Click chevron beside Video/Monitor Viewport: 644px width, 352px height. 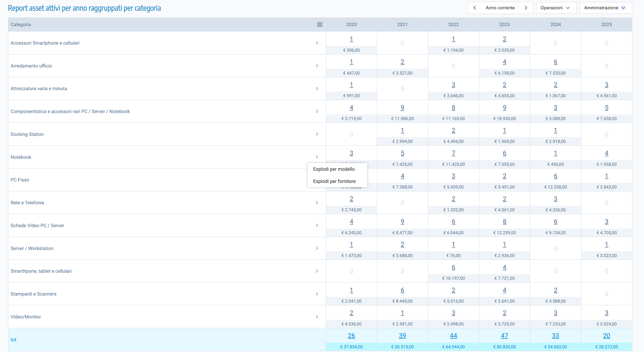pyautogui.click(x=317, y=317)
